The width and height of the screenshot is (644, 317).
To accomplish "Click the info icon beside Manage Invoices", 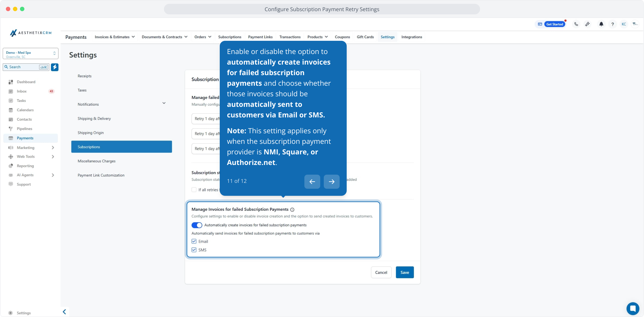I will [x=292, y=210].
